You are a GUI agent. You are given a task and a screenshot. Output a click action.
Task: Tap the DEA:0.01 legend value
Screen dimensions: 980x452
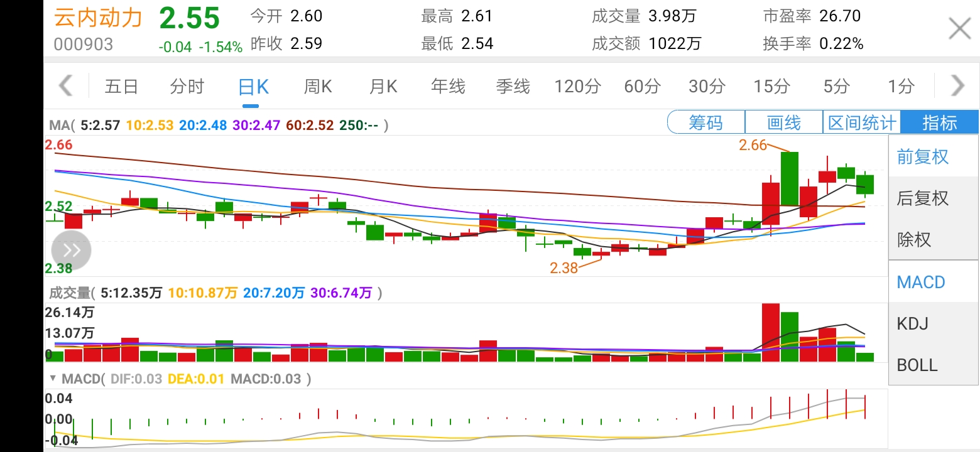pyautogui.click(x=195, y=379)
